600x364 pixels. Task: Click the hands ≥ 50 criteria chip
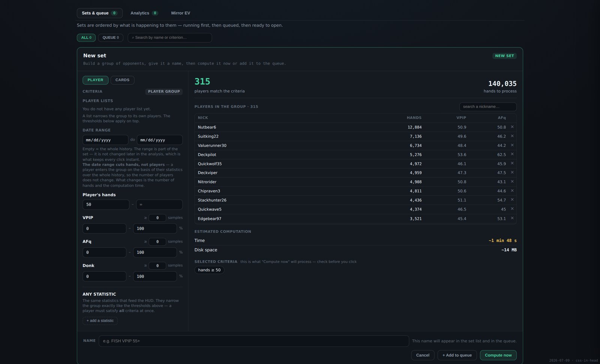(x=209, y=270)
